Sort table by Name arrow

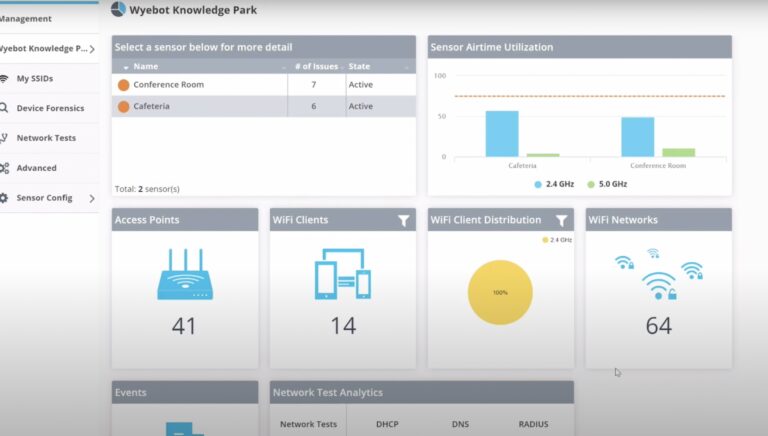(126, 67)
